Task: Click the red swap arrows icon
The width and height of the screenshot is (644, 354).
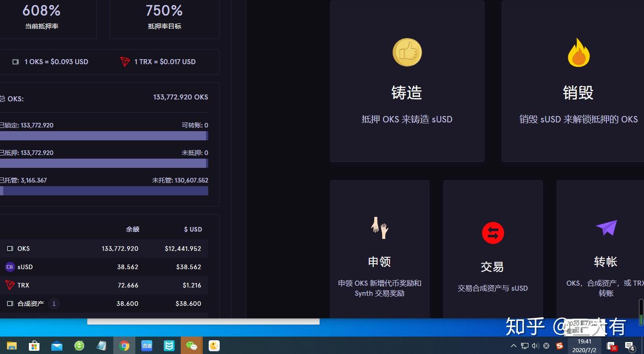Action: (493, 233)
